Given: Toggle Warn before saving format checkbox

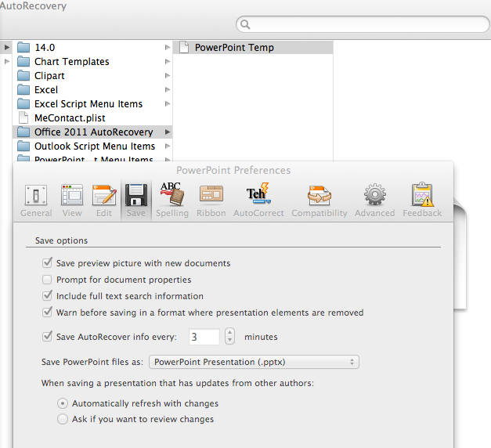Looking at the screenshot, I should coord(47,312).
